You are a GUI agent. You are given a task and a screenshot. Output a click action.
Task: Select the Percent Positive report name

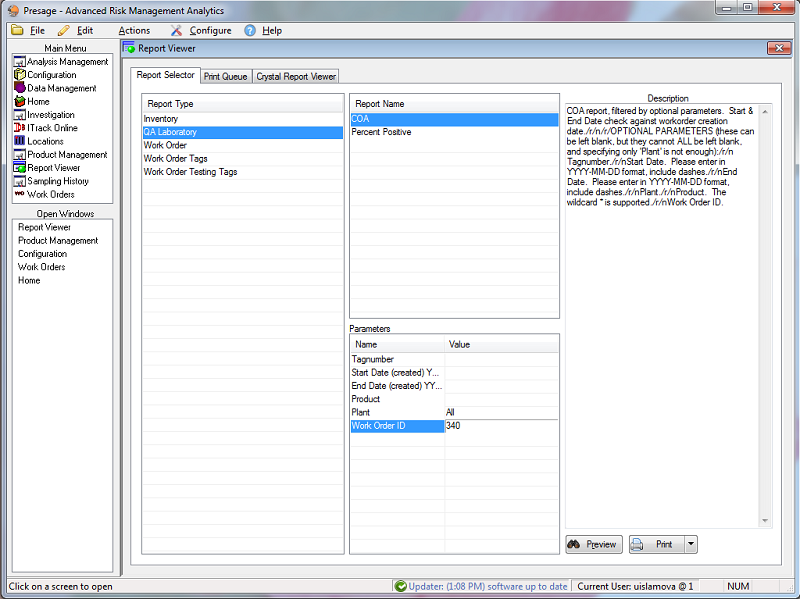point(381,132)
